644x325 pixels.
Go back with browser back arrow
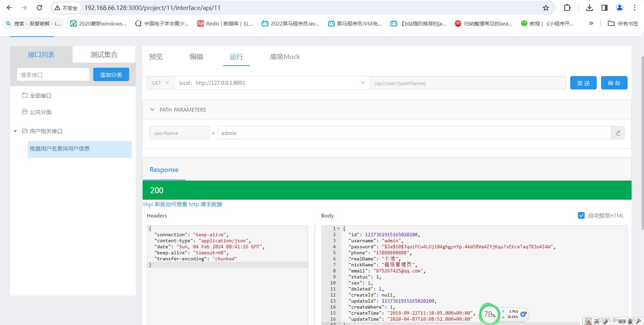coord(9,7)
